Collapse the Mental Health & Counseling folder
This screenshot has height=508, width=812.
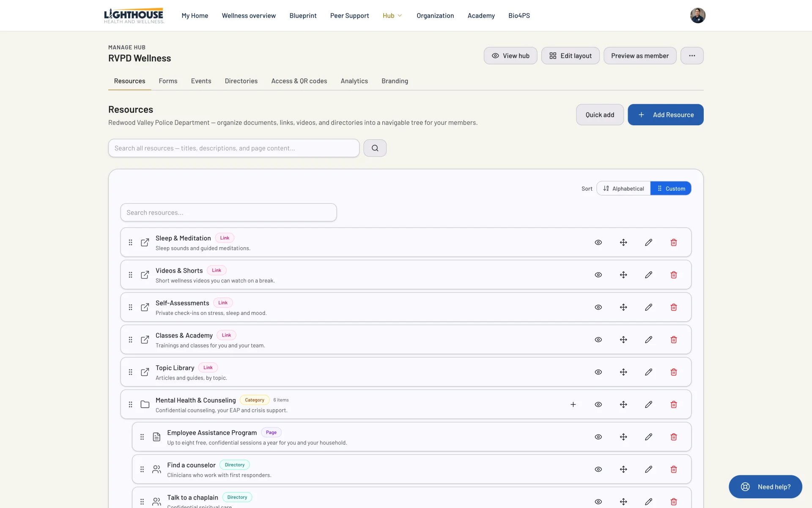145,404
